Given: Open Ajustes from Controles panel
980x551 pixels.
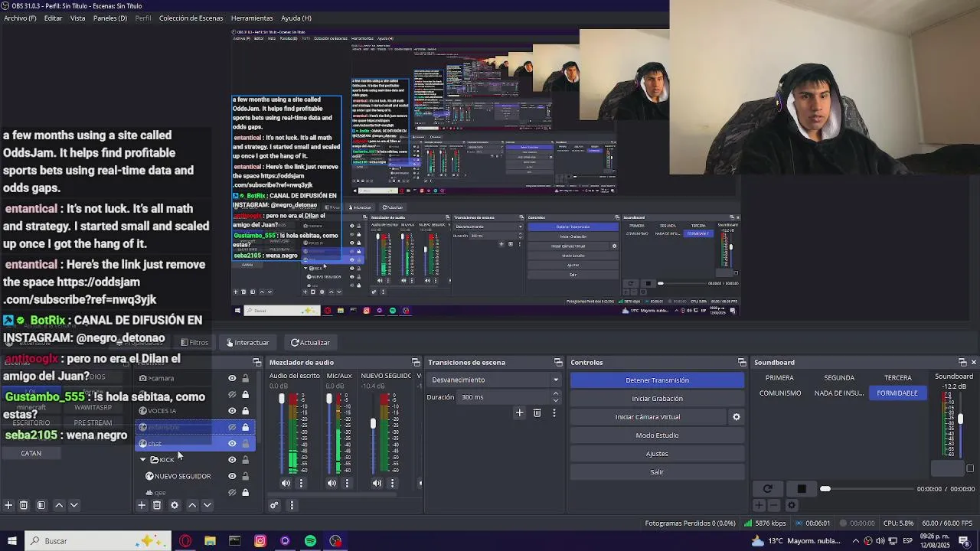Looking at the screenshot, I should (x=657, y=454).
